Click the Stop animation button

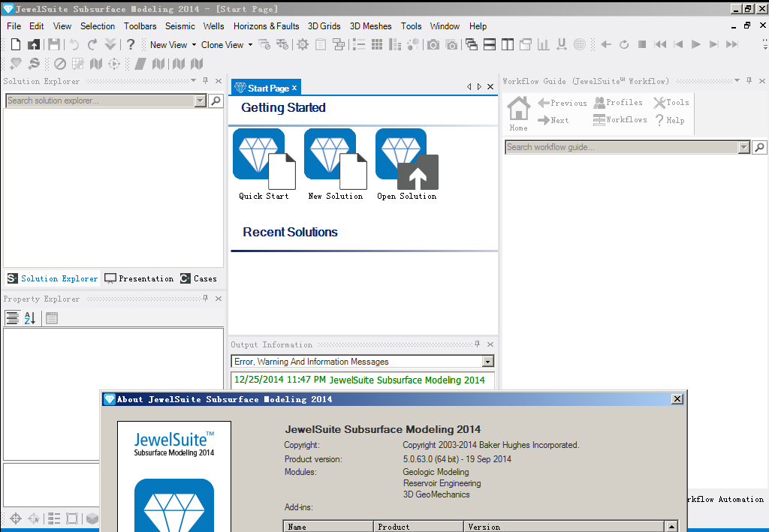[x=641, y=44]
